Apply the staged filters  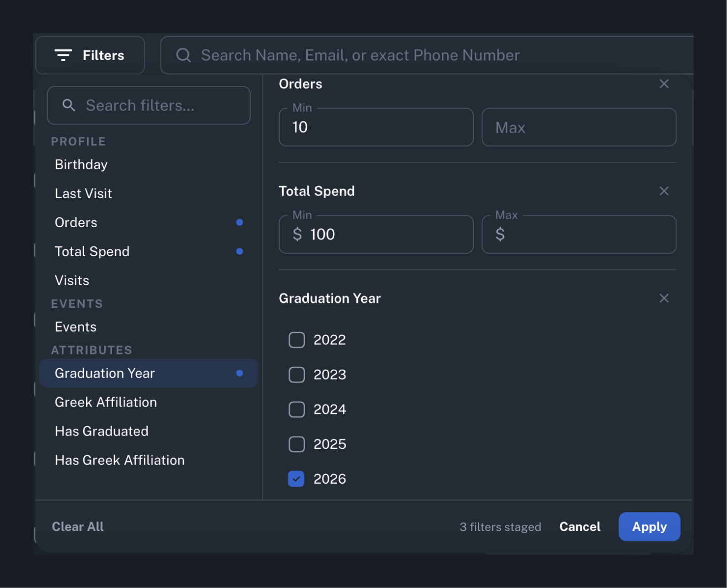[x=649, y=527]
